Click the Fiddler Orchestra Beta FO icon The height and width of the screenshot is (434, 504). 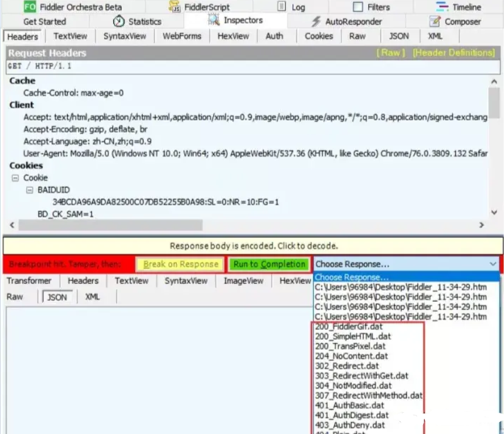(x=30, y=6)
